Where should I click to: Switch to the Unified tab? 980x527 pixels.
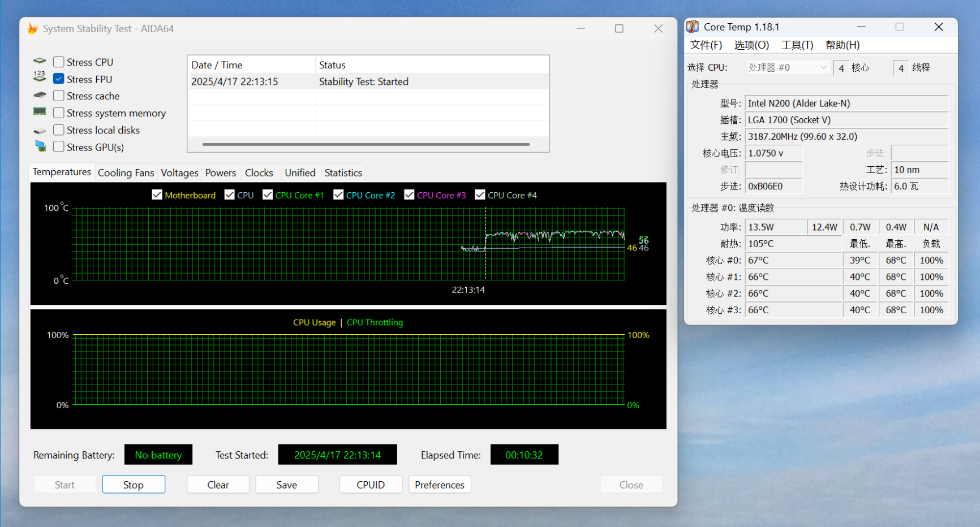300,172
